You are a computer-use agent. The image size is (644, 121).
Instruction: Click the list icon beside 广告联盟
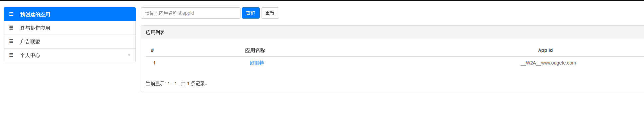pyautogui.click(x=11, y=42)
